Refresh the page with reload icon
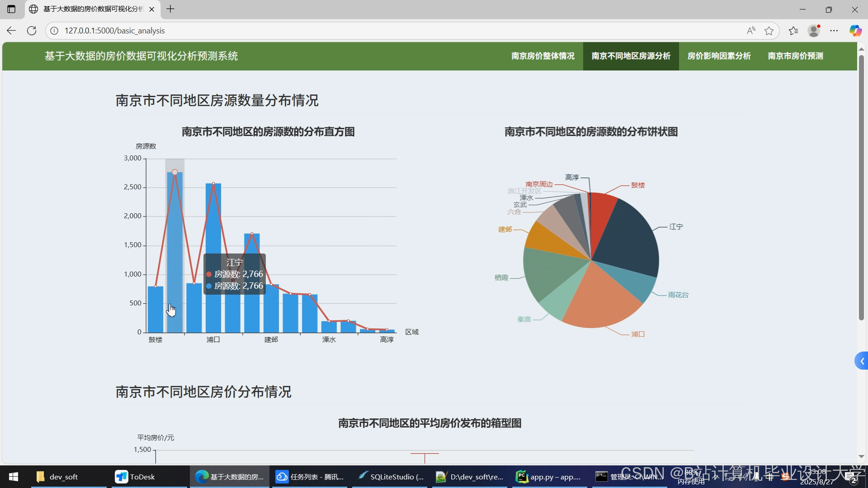This screenshot has height=488, width=868. pos(32,31)
